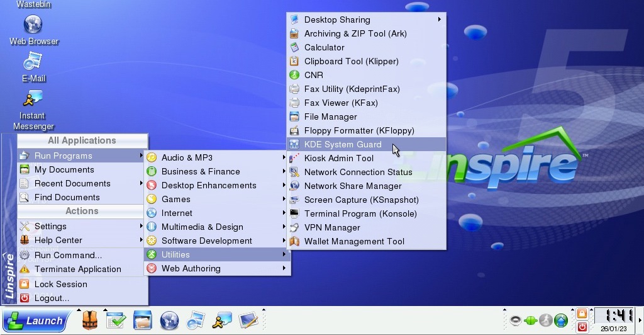Open the E-Mail desktop icon
The height and width of the screenshot is (335, 644).
pos(33,62)
